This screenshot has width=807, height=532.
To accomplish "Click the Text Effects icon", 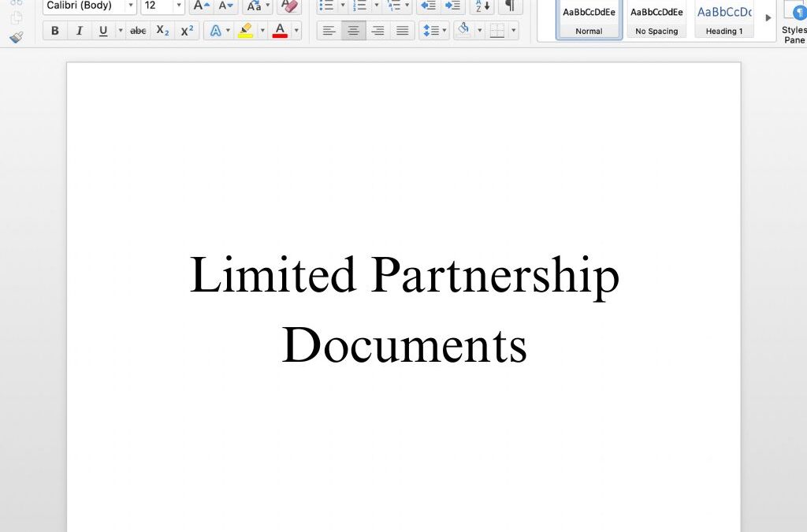I will 216,31.
